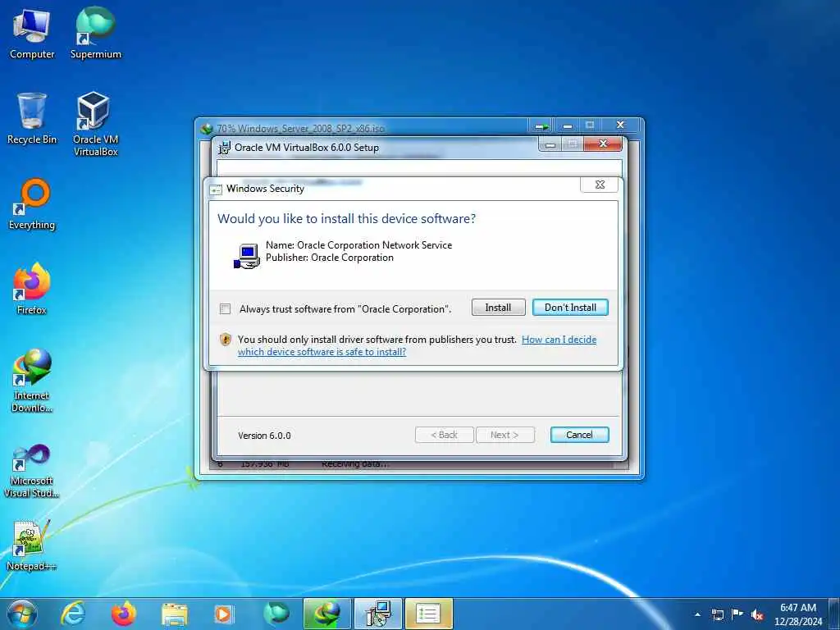Image resolution: width=840 pixels, height=630 pixels.
Task: Click the shield warning icon in dialog
Action: 226,339
